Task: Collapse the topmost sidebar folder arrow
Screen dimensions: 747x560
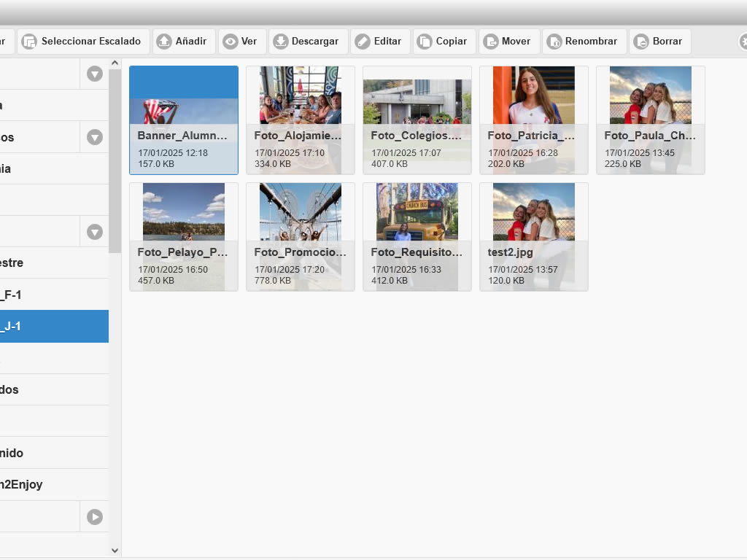Action: (95, 74)
